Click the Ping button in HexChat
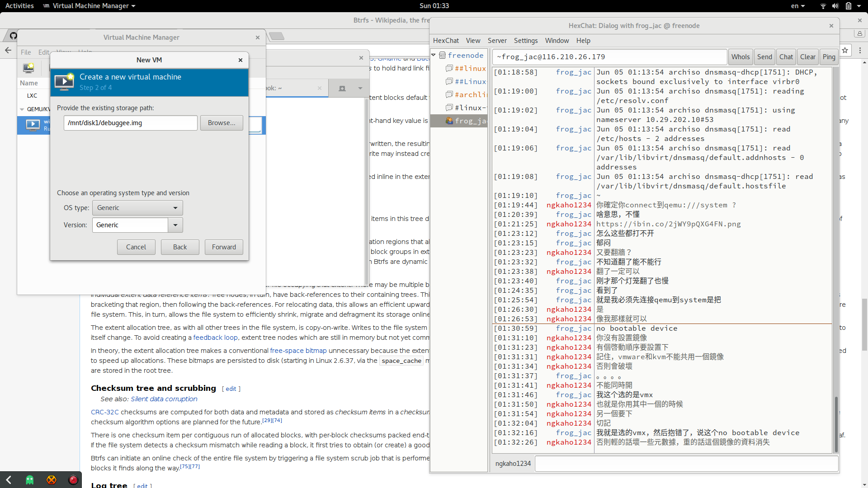 coord(829,57)
